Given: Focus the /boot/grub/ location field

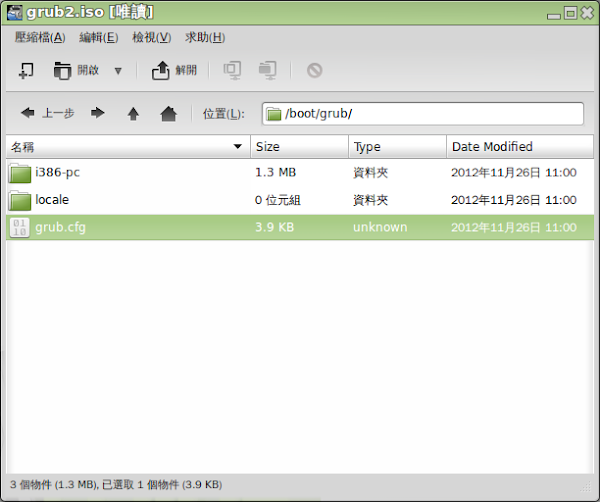Looking at the screenshot, I should click(423, 114).
